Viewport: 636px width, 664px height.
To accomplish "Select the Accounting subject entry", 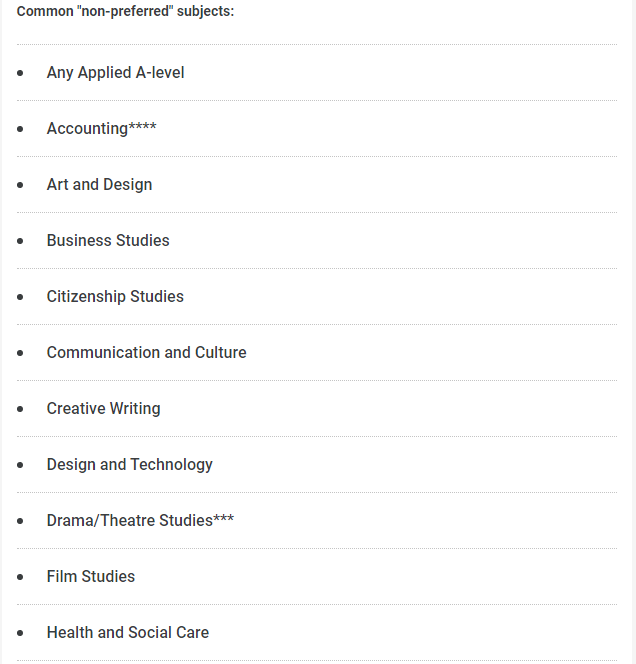I will pos(87,129).
